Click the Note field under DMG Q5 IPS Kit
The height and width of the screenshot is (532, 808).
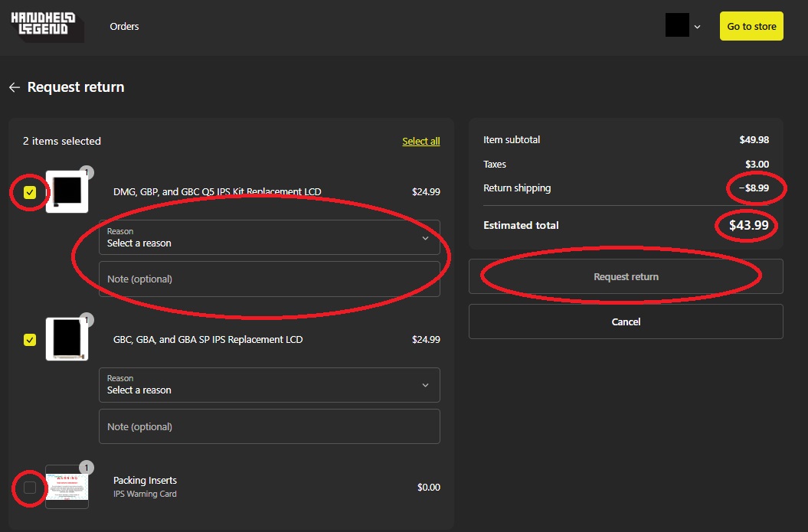click(x=270, y=279)
